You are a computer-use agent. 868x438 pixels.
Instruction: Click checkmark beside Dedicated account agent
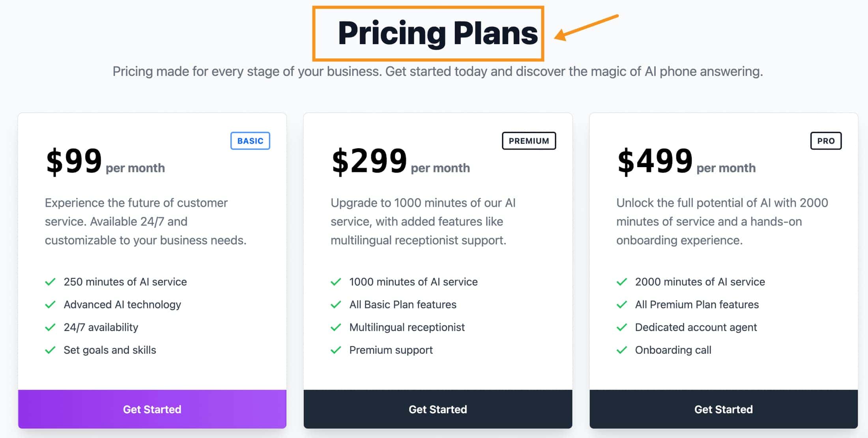tap(622, 328)
